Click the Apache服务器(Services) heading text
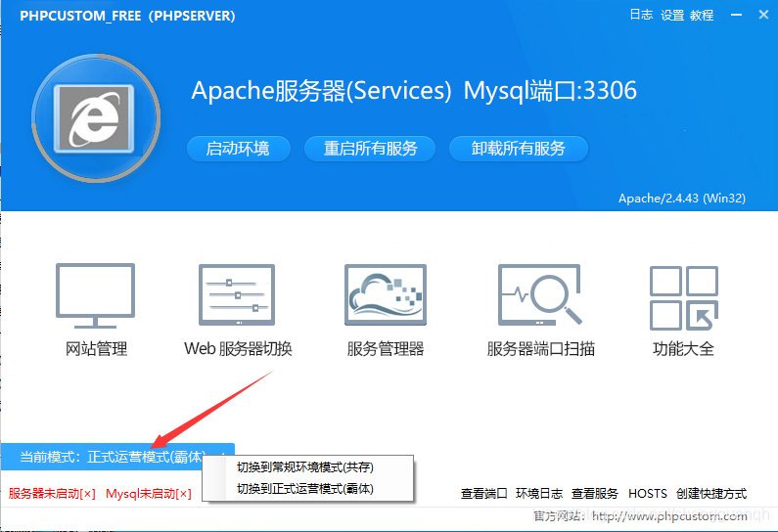 (322, 90)
